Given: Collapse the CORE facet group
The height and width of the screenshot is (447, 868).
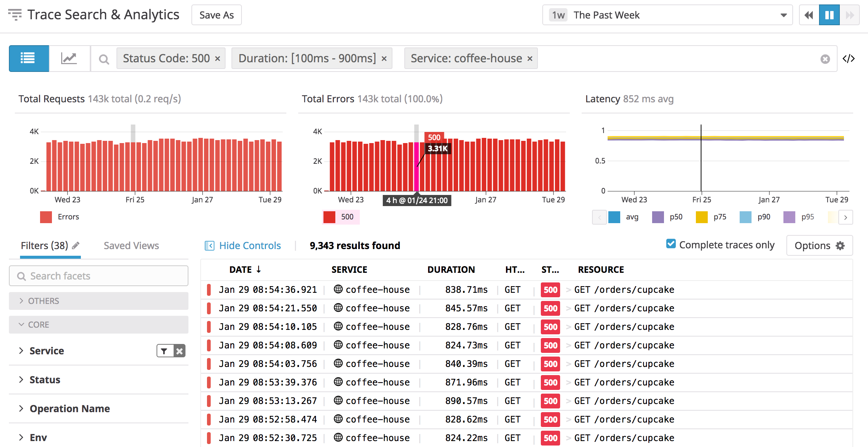Looking at the screenshot, I should (38, 325).
